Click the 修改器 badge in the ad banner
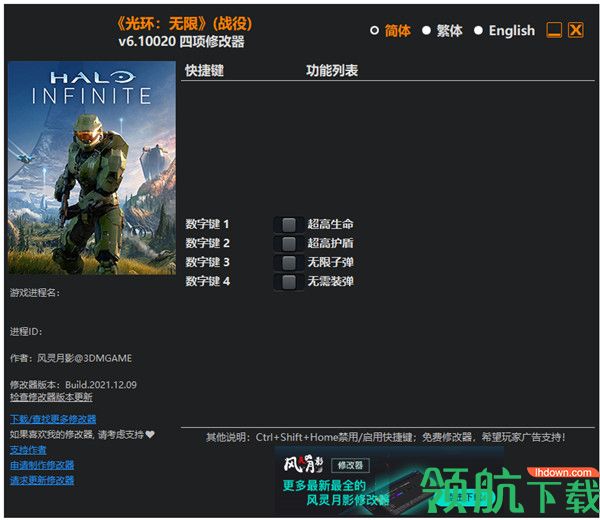This screenshot has width=600, height=520. click(x=350, y=465)
